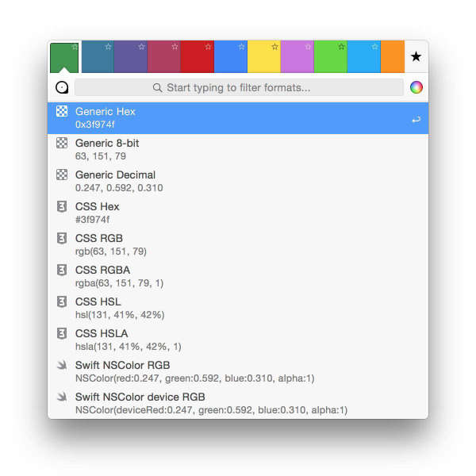Viewport: 476px width, 476px height.
Task: Select the lime green color swatch
Action: coord(331,56)
